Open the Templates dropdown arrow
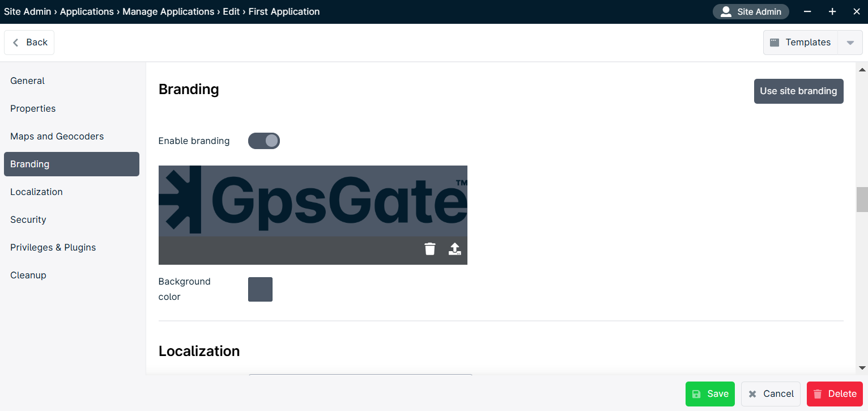Screen dimensions: 868x411 [x=850, y=43]
